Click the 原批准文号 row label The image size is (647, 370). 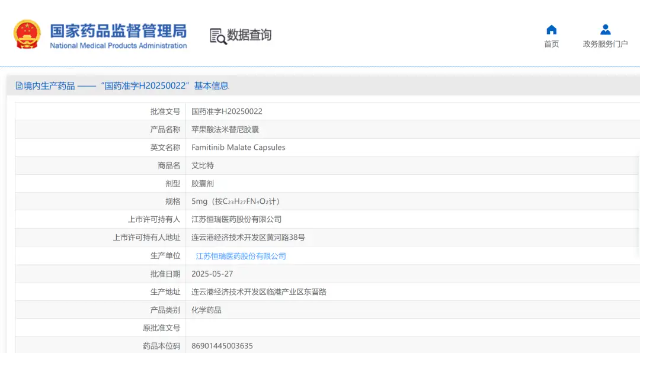(x=161, y=328)
